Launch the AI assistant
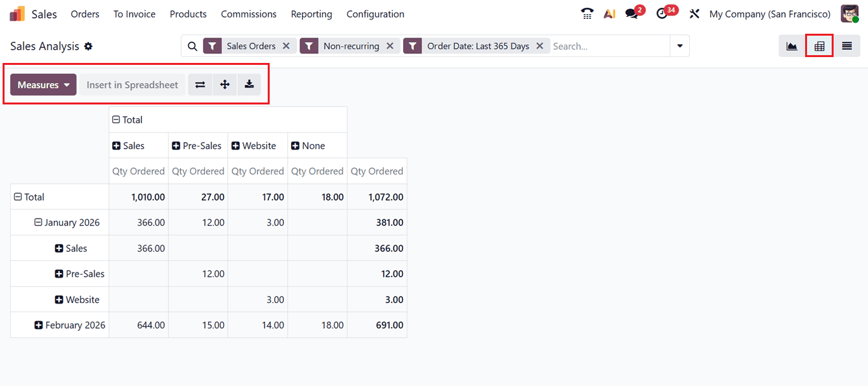Image resolution: width=868 pixels, height=386 pixels. click(609, 13)
